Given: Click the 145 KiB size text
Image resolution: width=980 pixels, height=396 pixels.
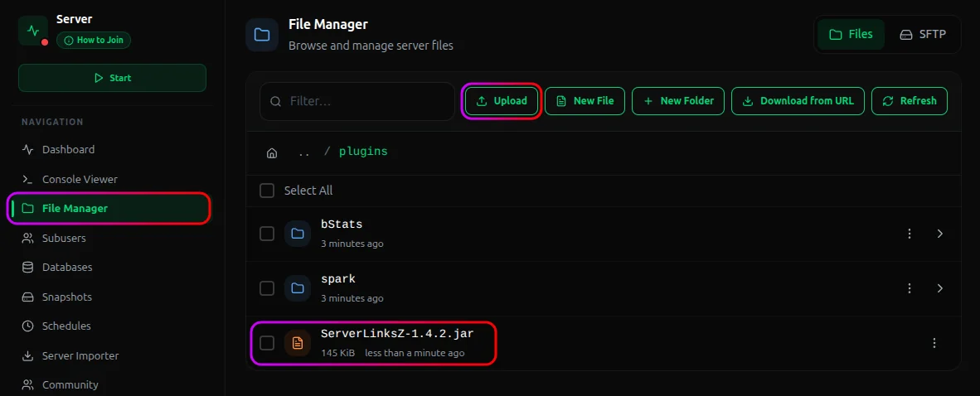Looking at the screenshot, I should pyautogui.click(x=338, y=353).
